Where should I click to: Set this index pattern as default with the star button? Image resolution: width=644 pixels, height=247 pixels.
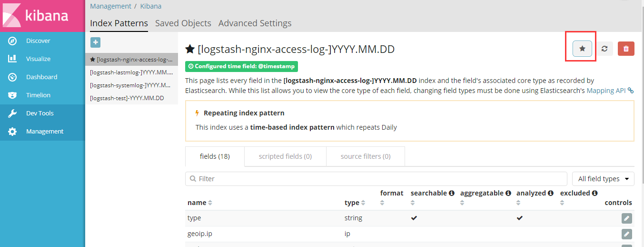coord(582,49)
